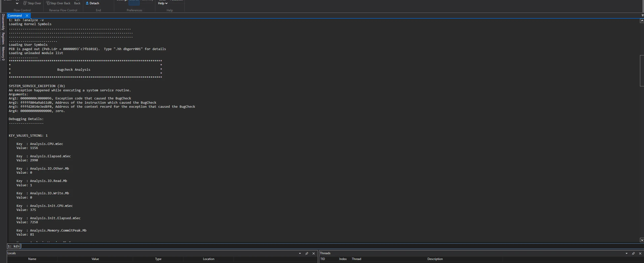Detach the debugger session
Image resolution: width=644 pixels, height=263 pixels.
click(92, 3)
